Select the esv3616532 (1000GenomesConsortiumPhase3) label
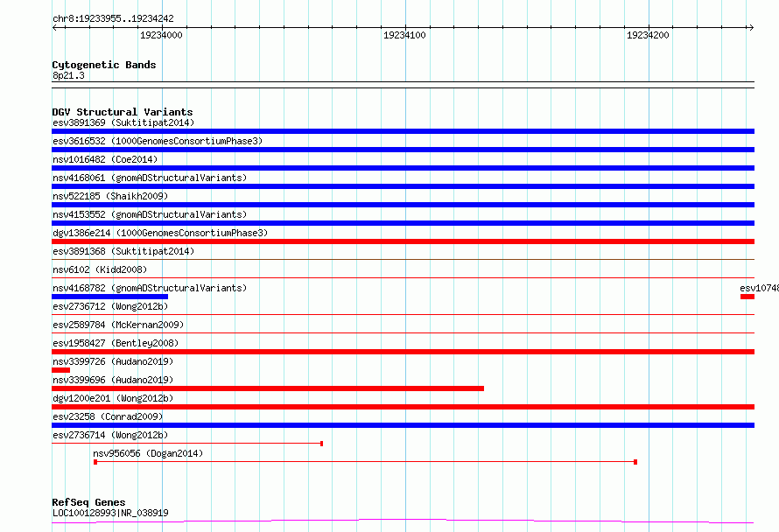The height and width of the screenshot is (532, 779). tap(158, 141)
